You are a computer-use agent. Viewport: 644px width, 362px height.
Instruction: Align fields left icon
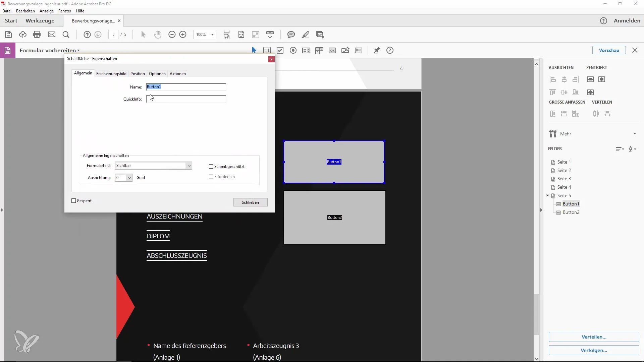(553, 79)
